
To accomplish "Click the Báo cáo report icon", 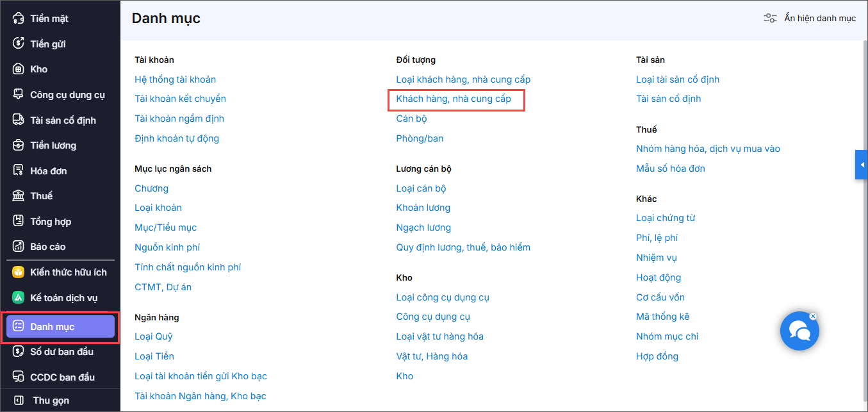I will [x=19, y=247].
